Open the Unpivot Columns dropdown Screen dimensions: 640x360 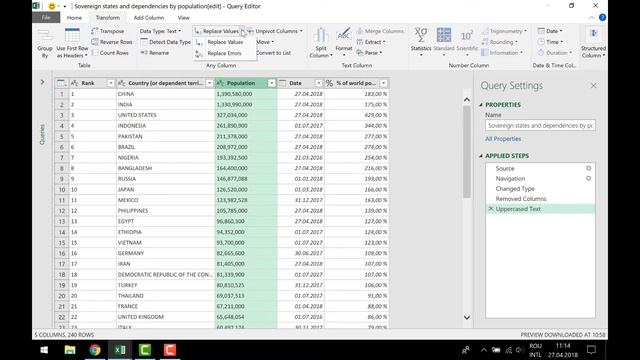[x=275, y=31]
